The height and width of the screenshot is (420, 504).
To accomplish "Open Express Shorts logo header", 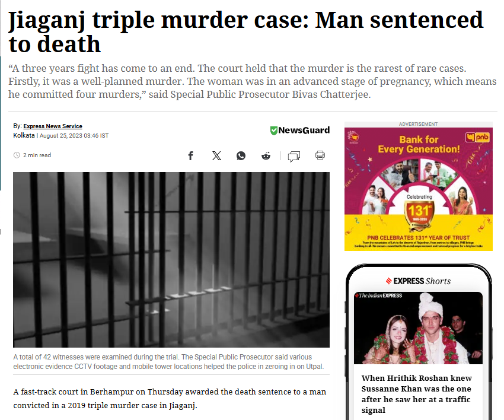I will point(418,281).
